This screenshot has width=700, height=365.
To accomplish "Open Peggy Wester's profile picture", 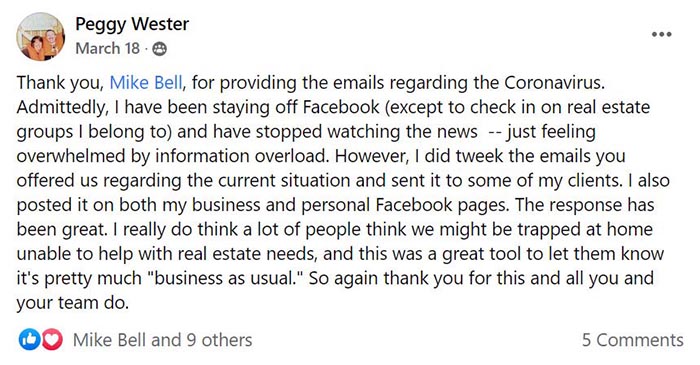I will tap(40, 37).
